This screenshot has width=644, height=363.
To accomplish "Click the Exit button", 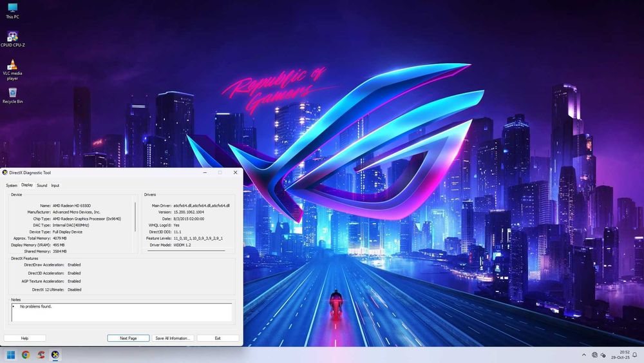I will pos(218,338).
